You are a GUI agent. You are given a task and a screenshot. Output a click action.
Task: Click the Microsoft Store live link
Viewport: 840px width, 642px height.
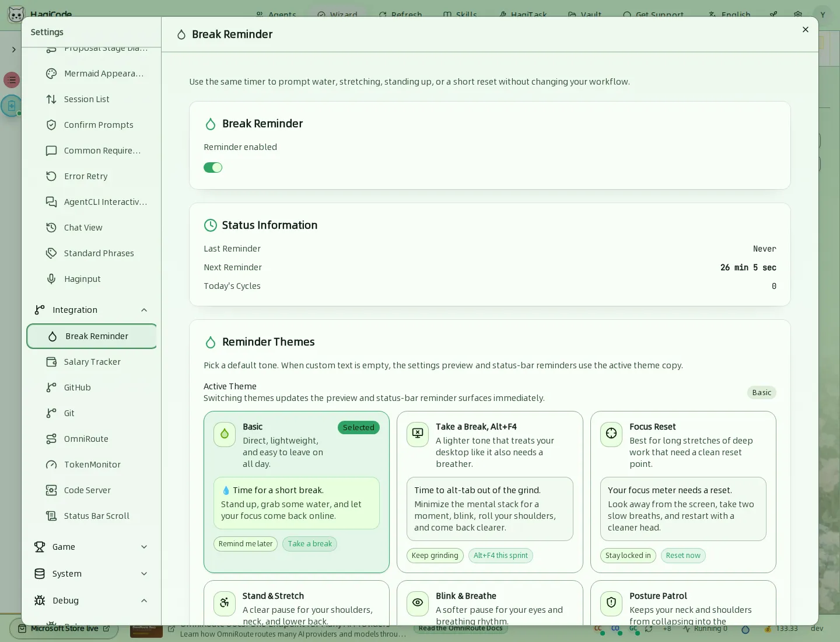tap(64, 629)
